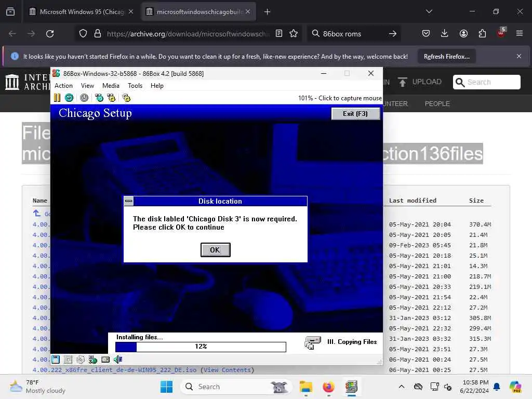Open clock showing 10:58 PM
The width and height of the screenshot is (532, 399).
click(x=474, y=387)
